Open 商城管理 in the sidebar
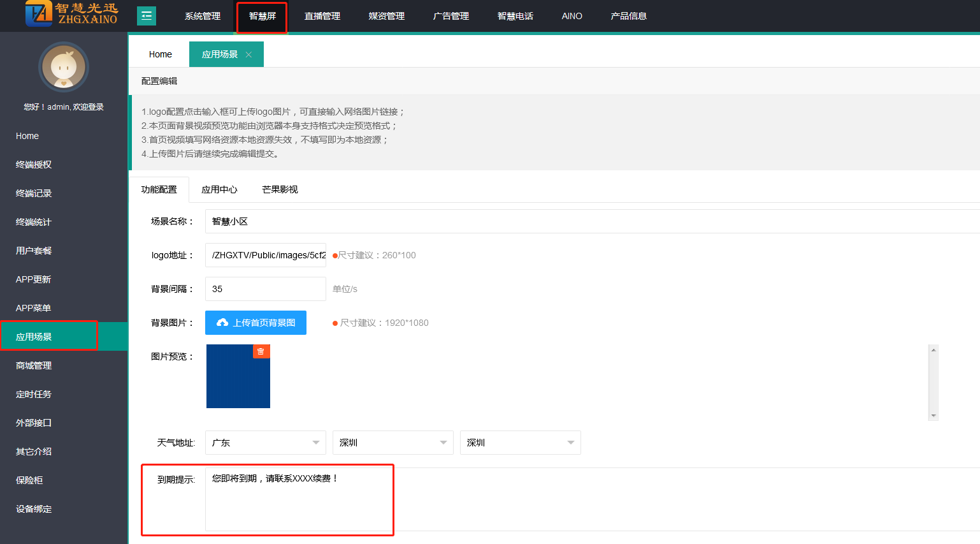This screenshot has width=980, height=544. tap(64, 365)
